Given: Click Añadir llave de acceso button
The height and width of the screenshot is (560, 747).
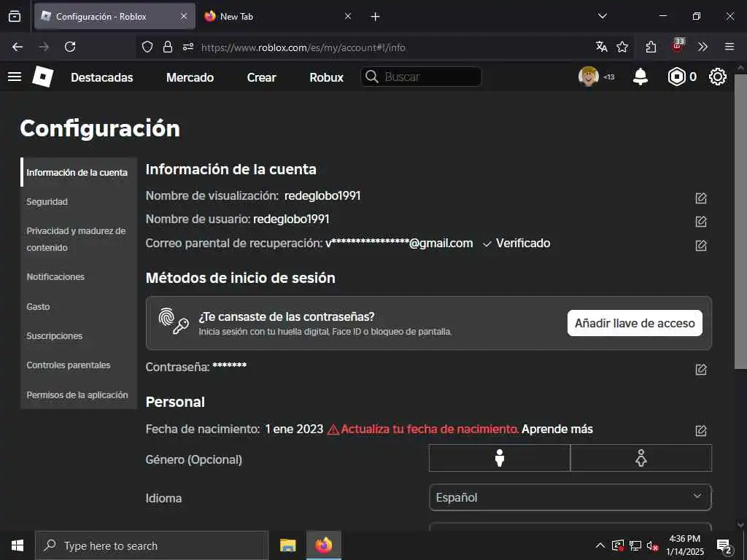Looking at the screenshot, I should (x=635, y=323).
